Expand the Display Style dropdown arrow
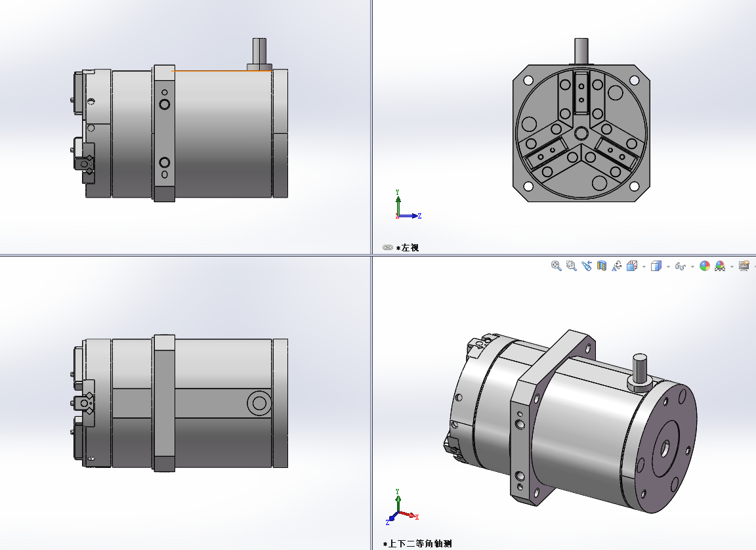 point(668,266)
